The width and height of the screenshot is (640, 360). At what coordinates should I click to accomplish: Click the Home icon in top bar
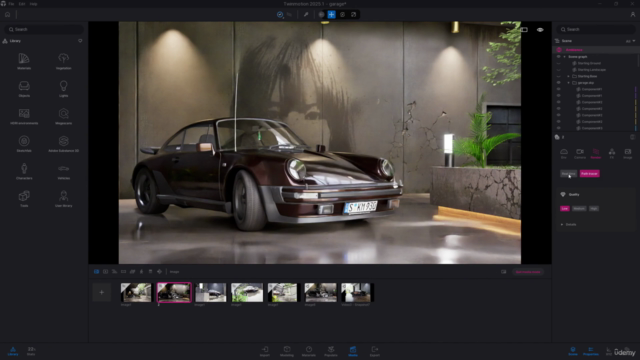[x=7, y=15]
